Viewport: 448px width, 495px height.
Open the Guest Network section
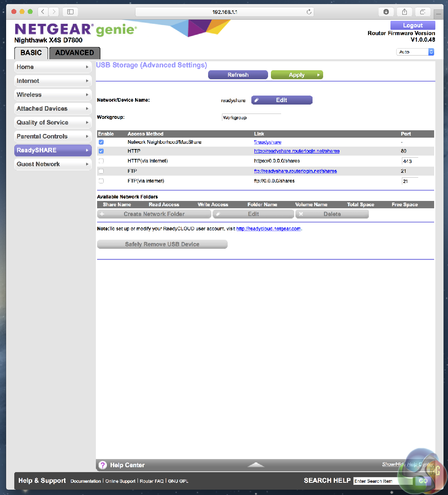(53, 164)
